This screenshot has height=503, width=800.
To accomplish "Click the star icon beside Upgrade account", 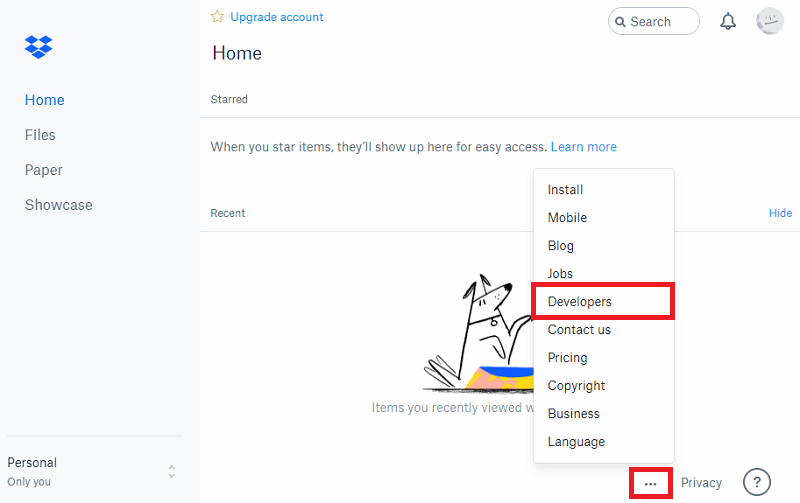I will [x=217, y=17].
